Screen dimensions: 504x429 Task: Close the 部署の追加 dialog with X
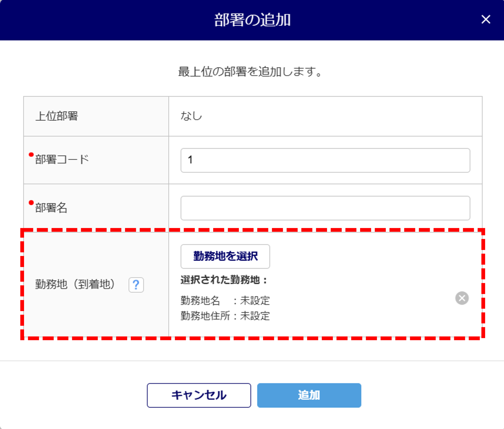485,19
